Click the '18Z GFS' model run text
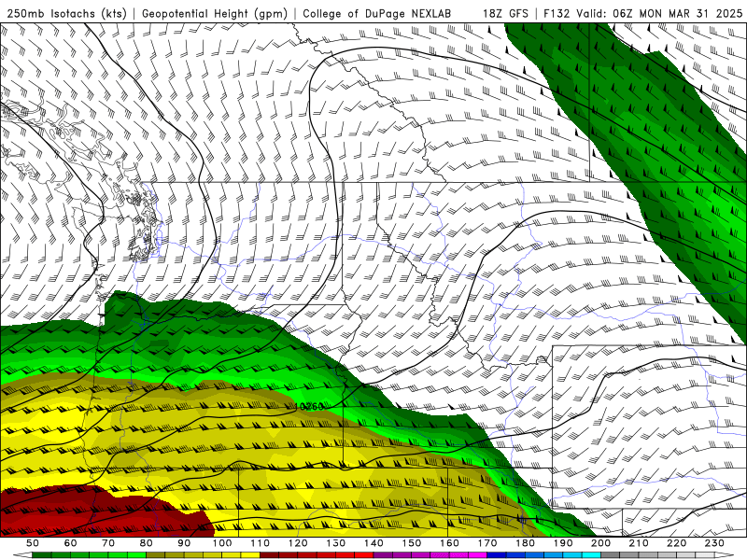The image size is (747, 560). [x=505, y=14]
